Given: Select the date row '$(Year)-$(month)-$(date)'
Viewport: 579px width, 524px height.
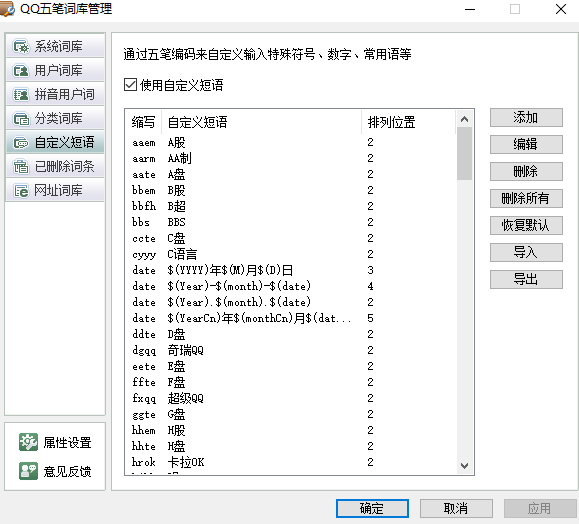Looking at the screenshot, I should pos(290,286).
